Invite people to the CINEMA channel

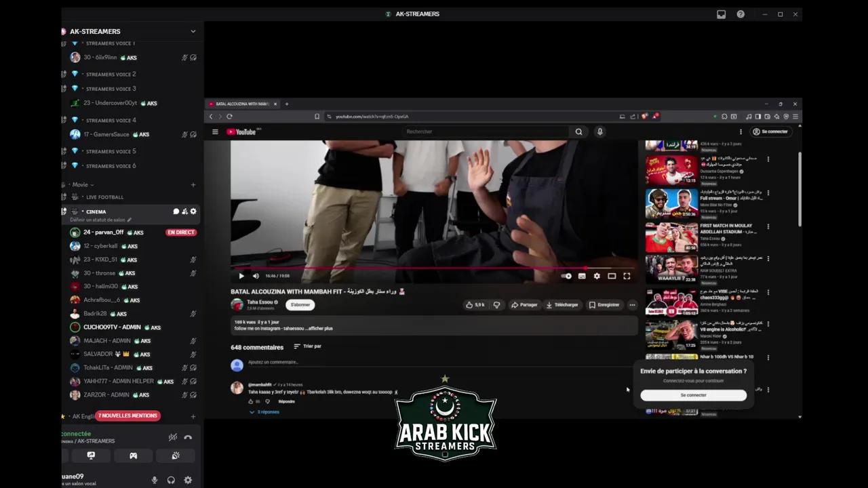(184, 211)
